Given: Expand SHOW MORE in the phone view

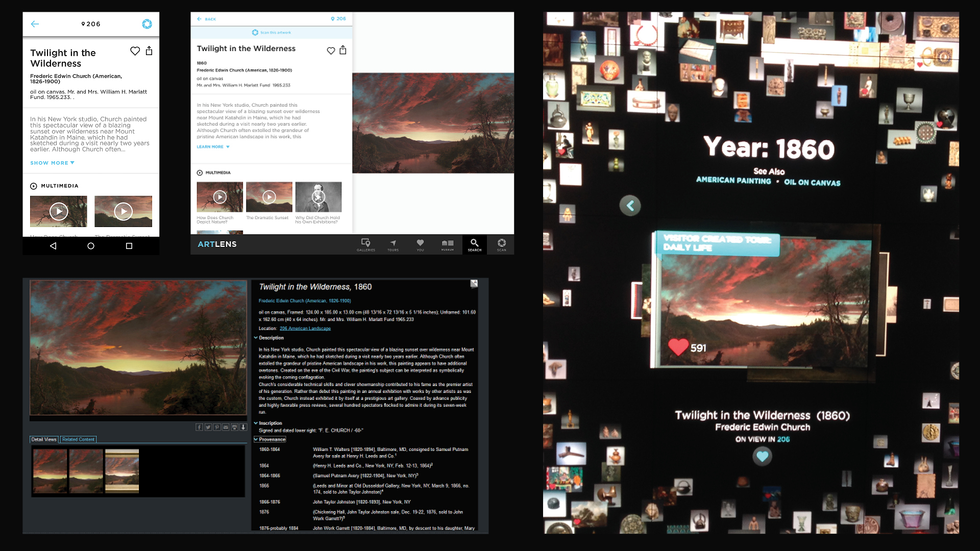Looking at the screenshot, I should [x=52, y=163].
